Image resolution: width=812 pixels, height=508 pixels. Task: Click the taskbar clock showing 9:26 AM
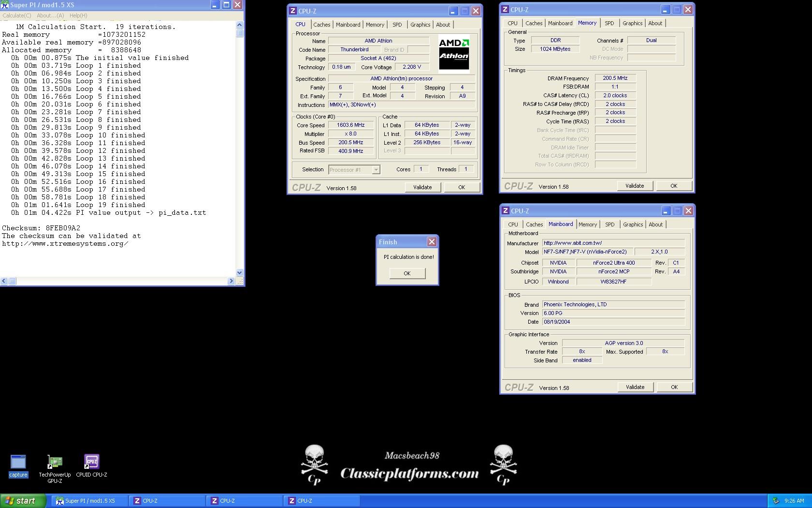click(795, 501)
